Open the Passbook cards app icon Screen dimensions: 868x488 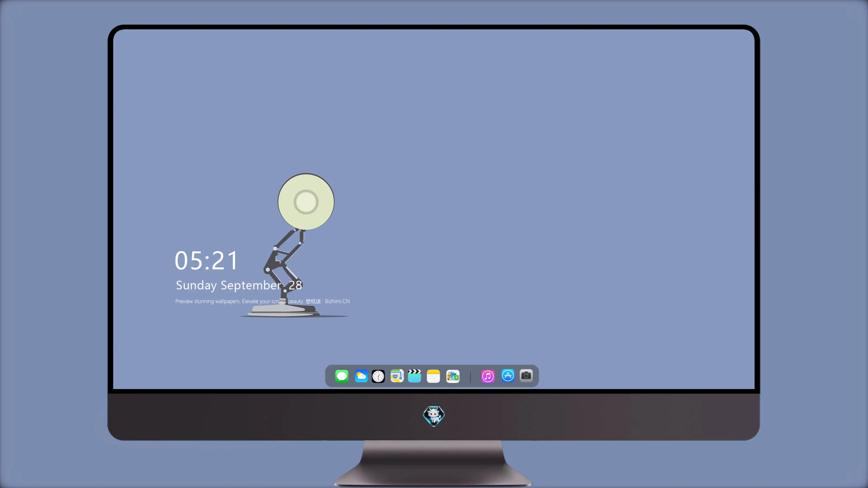pyautogui.click(x=453, y=376)
